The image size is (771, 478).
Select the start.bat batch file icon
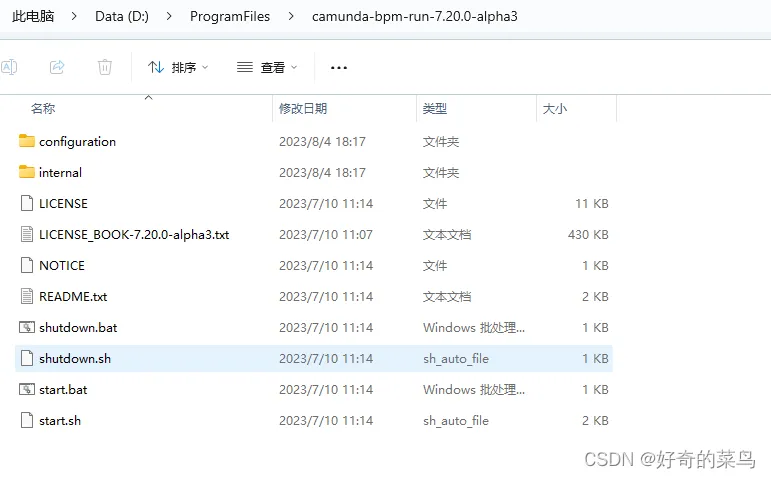pos(27,389)
